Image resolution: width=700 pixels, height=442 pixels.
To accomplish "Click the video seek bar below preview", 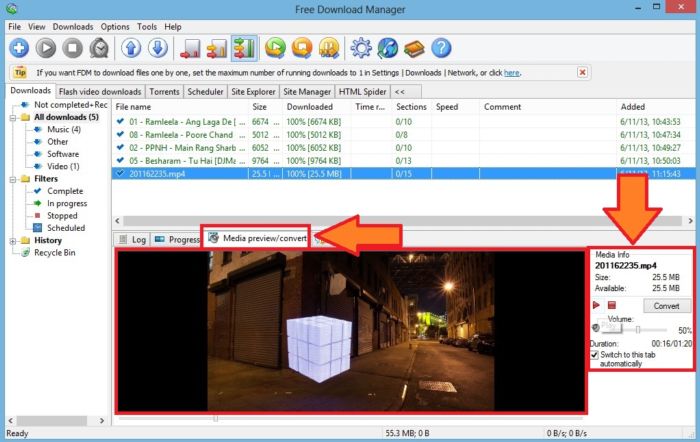I will [x=350, y=419].
